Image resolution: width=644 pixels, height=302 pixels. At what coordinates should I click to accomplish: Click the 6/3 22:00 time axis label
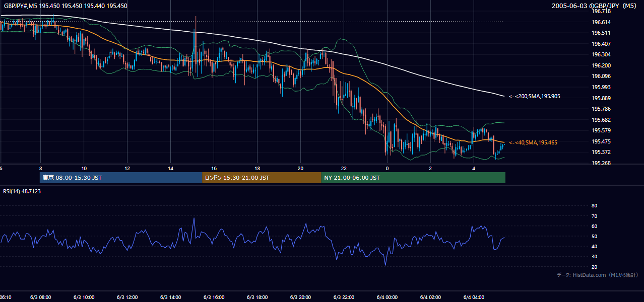[344, 297]
